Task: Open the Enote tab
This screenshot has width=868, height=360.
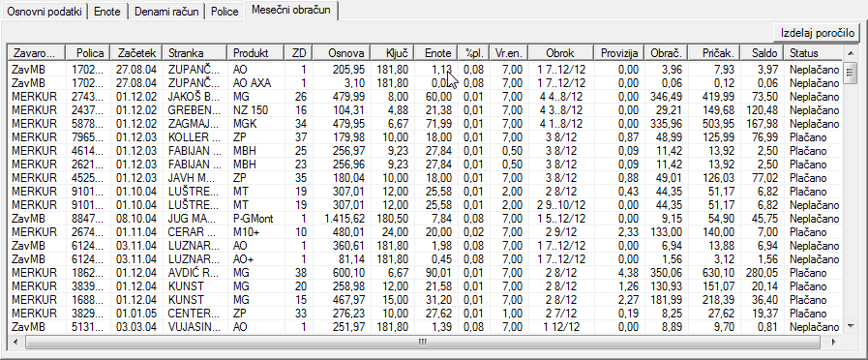Action: (107, 12)
